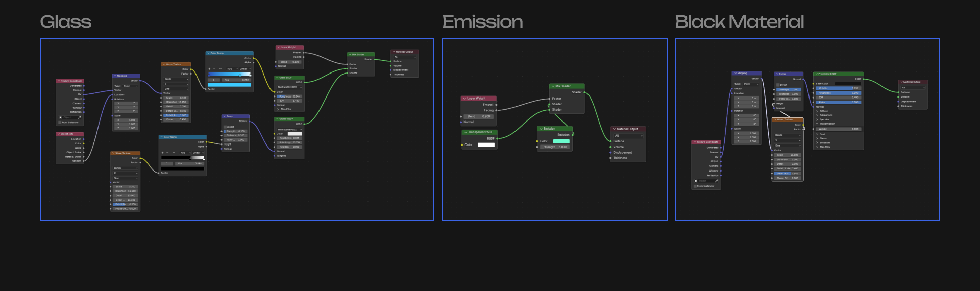Collapse Emission panel Layer Weight node chevron
980x291 pixels.
[464, 99]
